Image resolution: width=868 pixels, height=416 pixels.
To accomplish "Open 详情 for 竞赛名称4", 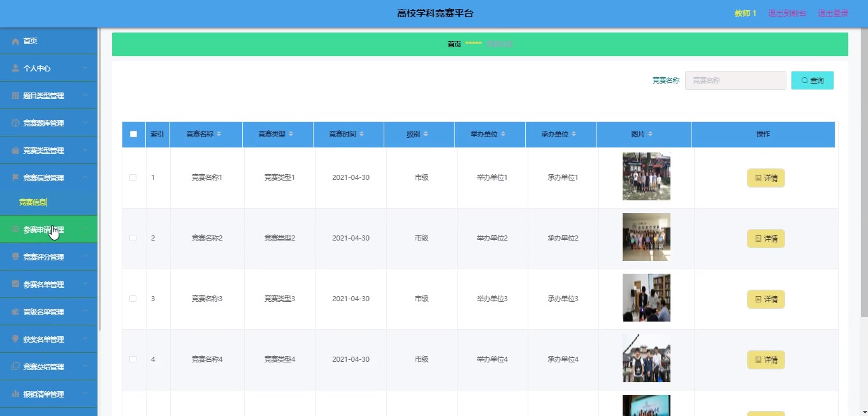I will (765, 360).
